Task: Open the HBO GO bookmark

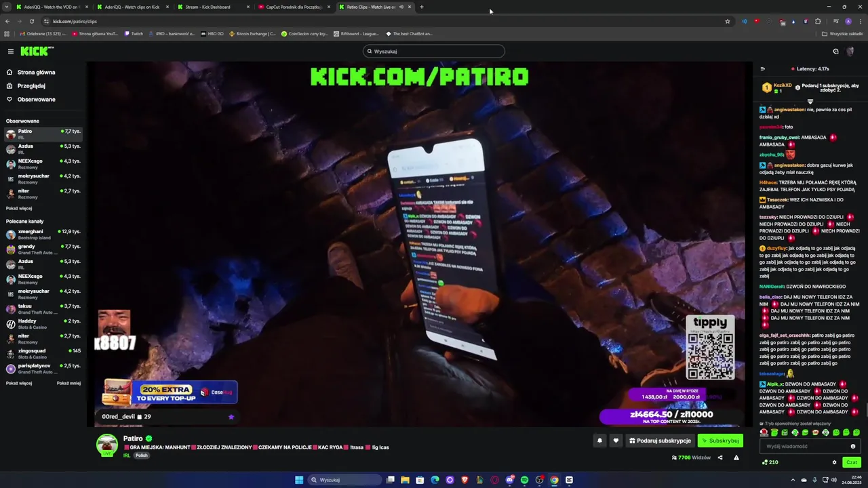Action: pyautogui.click(x=212, y=33)
